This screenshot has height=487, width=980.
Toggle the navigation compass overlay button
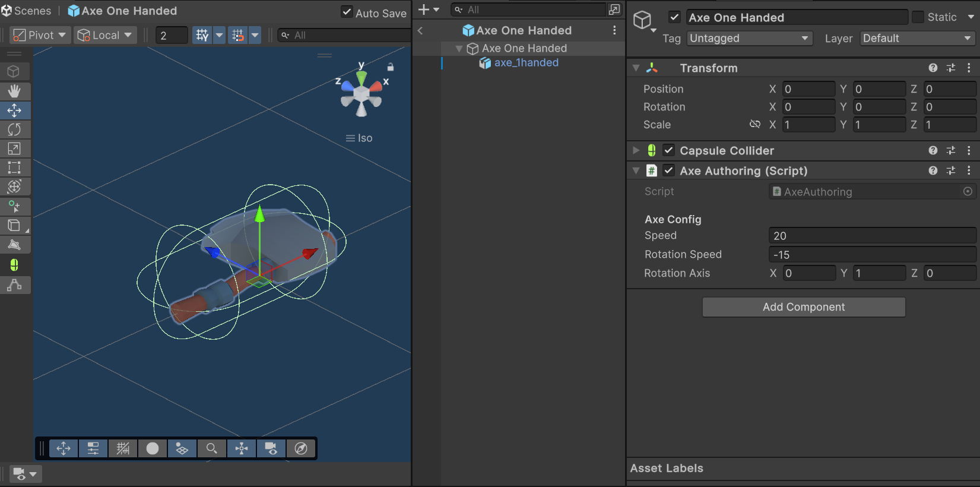pyautogui.click(x=301, y=448)
